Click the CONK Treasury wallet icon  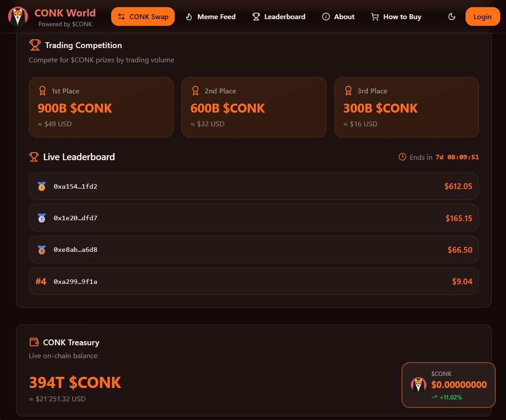click(34, 342)
